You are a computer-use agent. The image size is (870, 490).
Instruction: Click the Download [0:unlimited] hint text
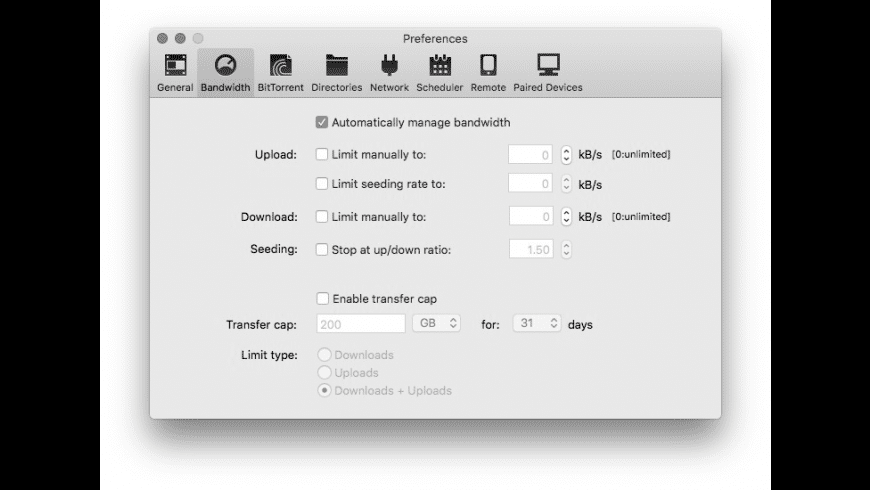641,216
